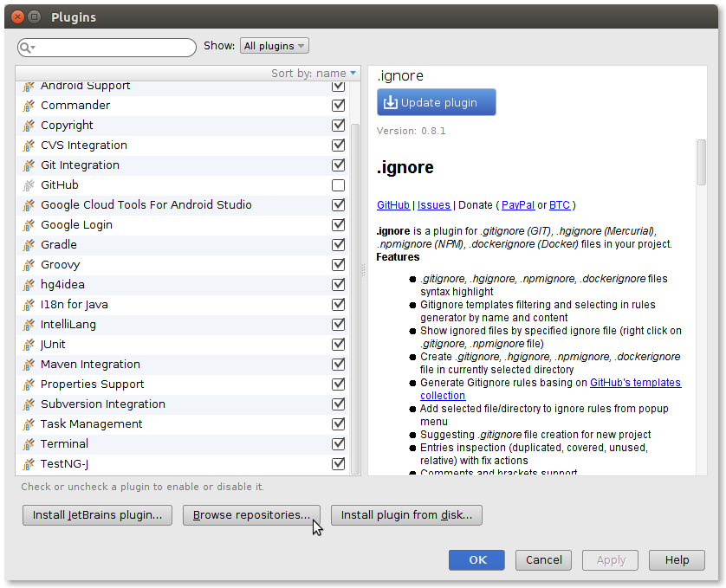Click the Properties Support plugin icon
This screenshot has height=588, width=726.
(x=29, y=384)
